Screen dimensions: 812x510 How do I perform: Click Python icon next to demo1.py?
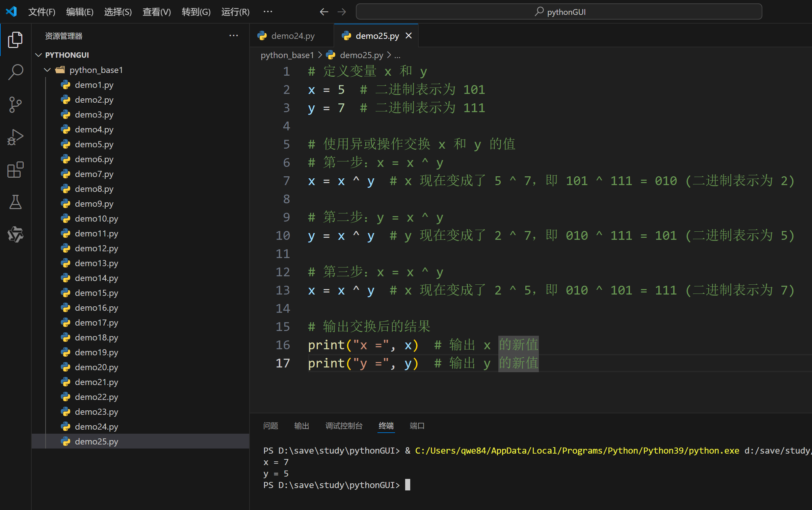point(66,85)
